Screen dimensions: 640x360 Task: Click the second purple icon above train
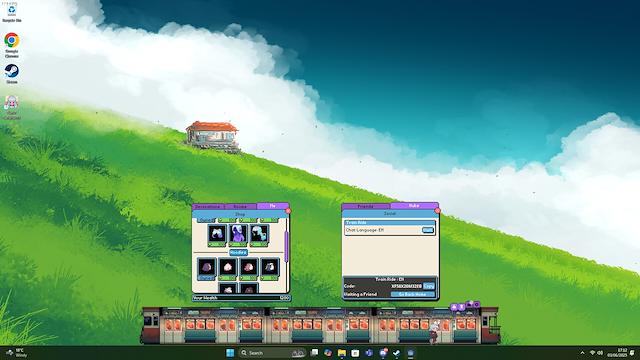[x=462, y=307]
